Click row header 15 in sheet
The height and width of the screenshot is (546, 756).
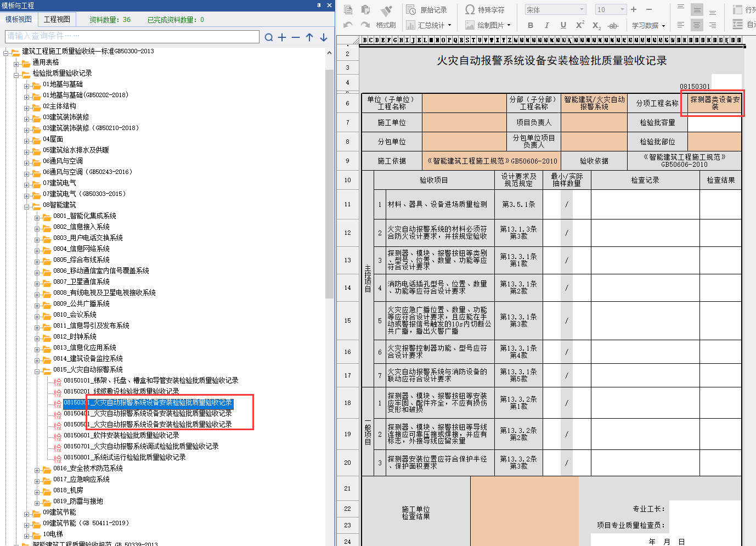pyautogui.click(x=347, y=320)
